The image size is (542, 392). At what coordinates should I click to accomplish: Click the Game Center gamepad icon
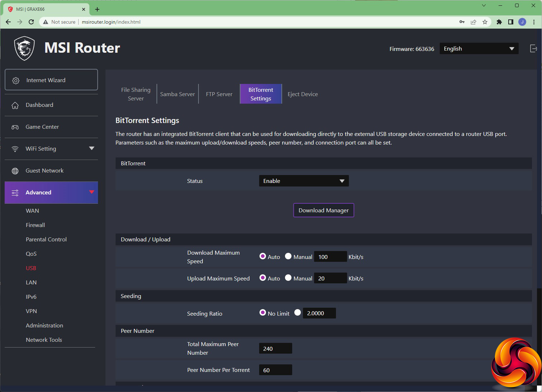tap(15, 127)
